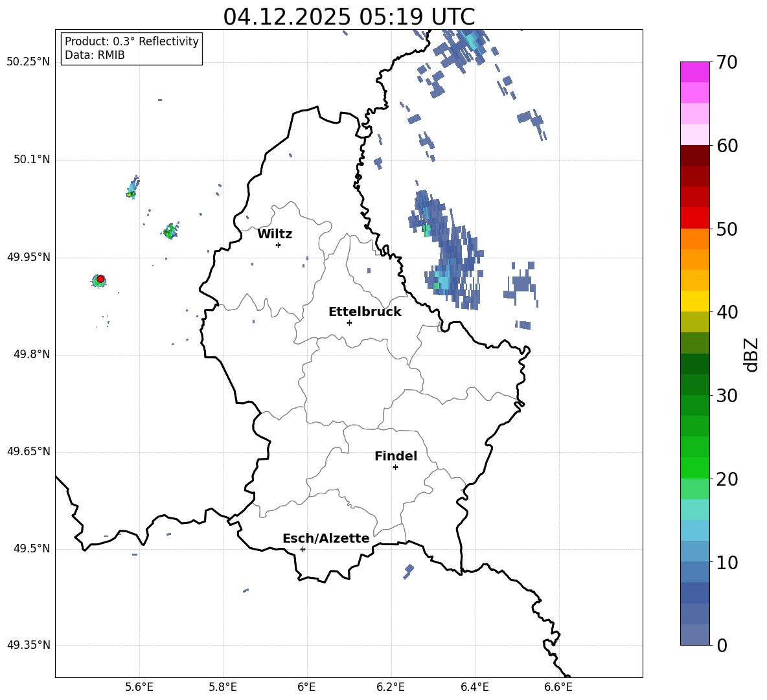Image resolution: width=767 pixels, height=700 pixels.
Task: Click the magenta 70 dBZ colorbar segment
Action: 694,72
